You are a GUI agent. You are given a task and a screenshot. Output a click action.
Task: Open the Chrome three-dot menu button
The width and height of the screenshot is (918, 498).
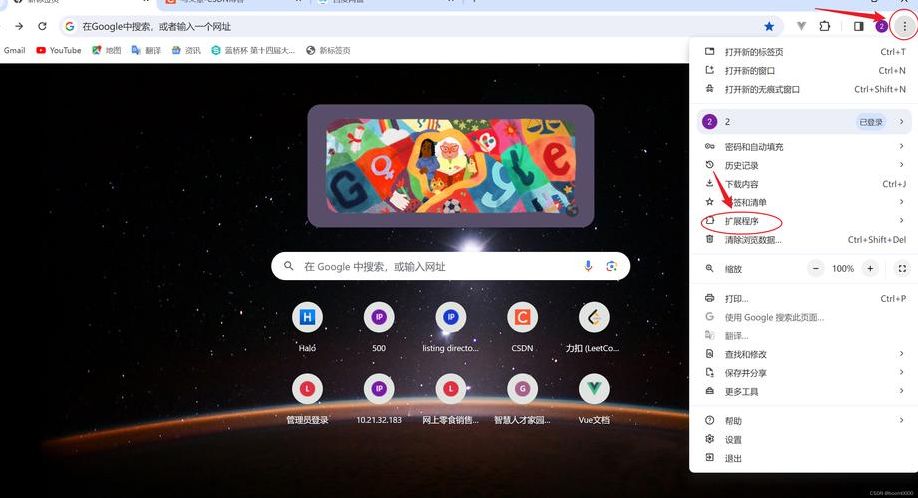click(905, 26)
